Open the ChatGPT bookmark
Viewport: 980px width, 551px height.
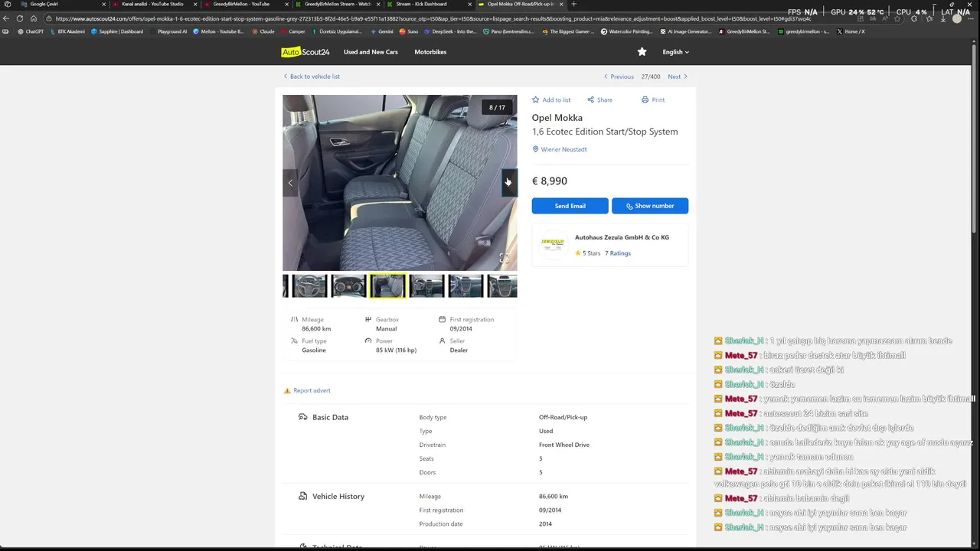pos(31,31)
